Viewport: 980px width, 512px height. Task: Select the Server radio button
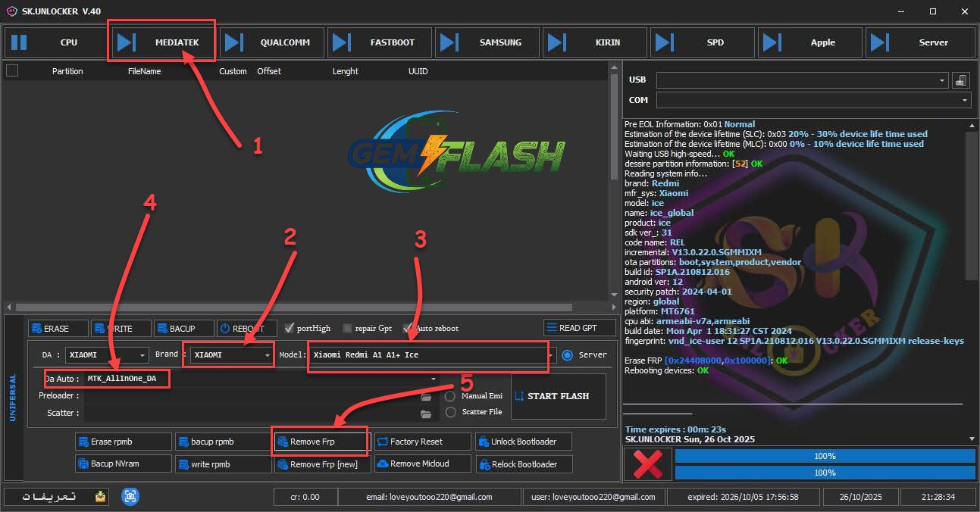[x=567, y=354]
